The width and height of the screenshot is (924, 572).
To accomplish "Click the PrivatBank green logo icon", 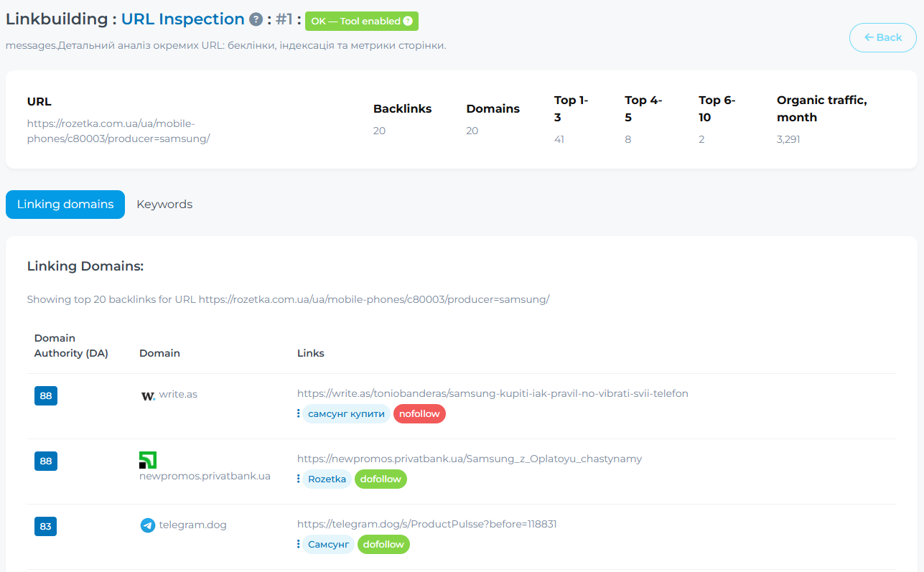I will (x=147, y=460).
